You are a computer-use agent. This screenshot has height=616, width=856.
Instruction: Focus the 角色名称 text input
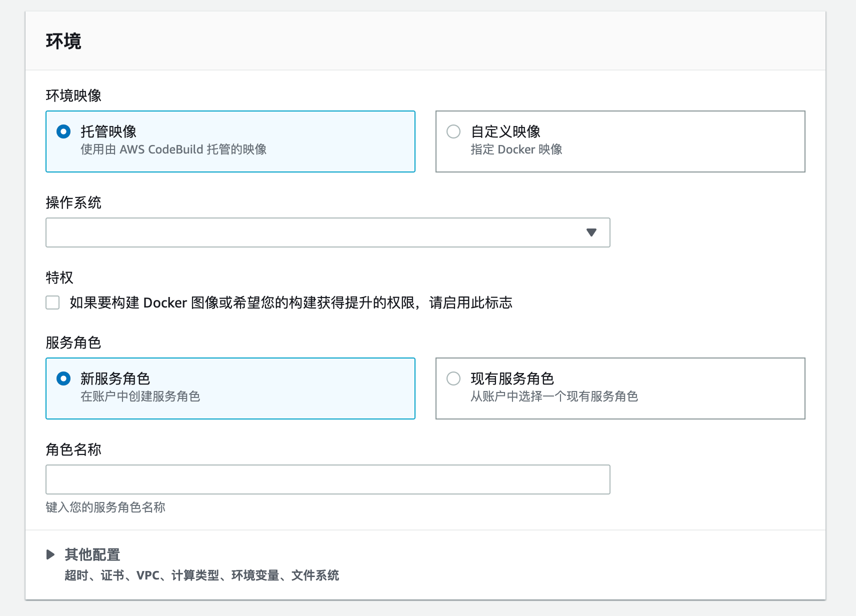[327, 479]
